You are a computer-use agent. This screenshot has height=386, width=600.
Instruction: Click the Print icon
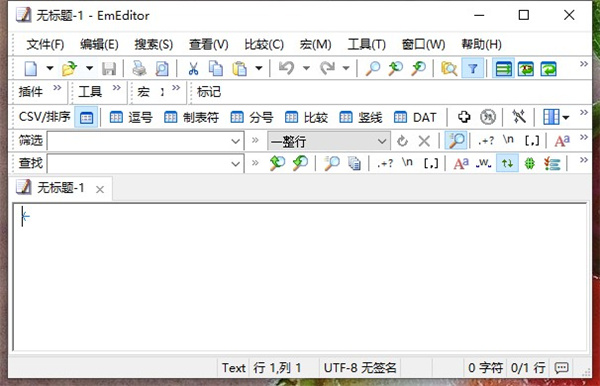click(139, 69)
